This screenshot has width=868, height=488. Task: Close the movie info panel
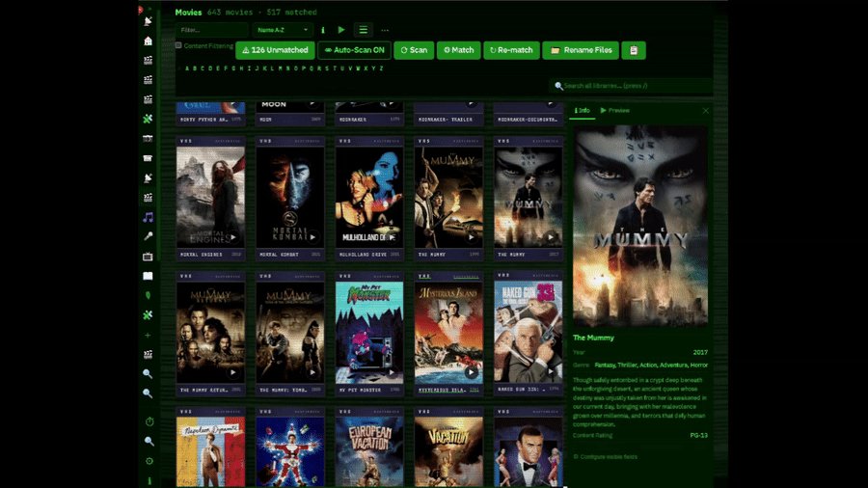(x=705, y=111)
